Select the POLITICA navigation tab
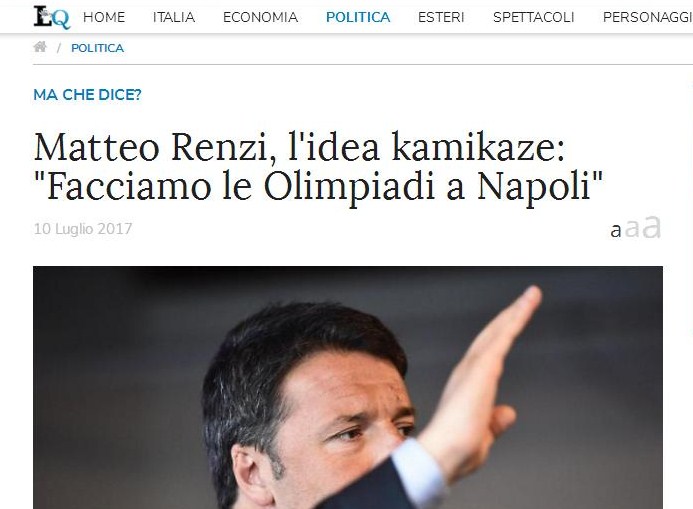The width and height of the screenshot is (693, 509). 358,17
